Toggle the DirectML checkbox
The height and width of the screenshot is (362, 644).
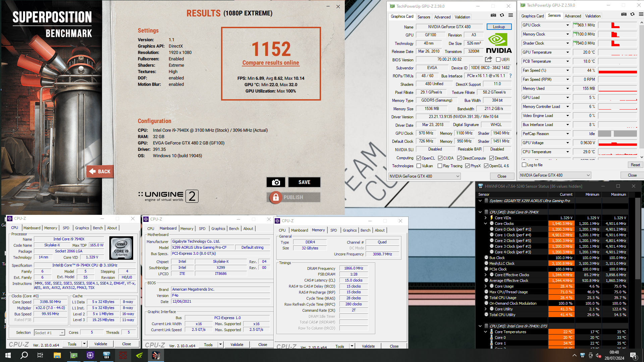pyautogui.click(x=491, y=158)
